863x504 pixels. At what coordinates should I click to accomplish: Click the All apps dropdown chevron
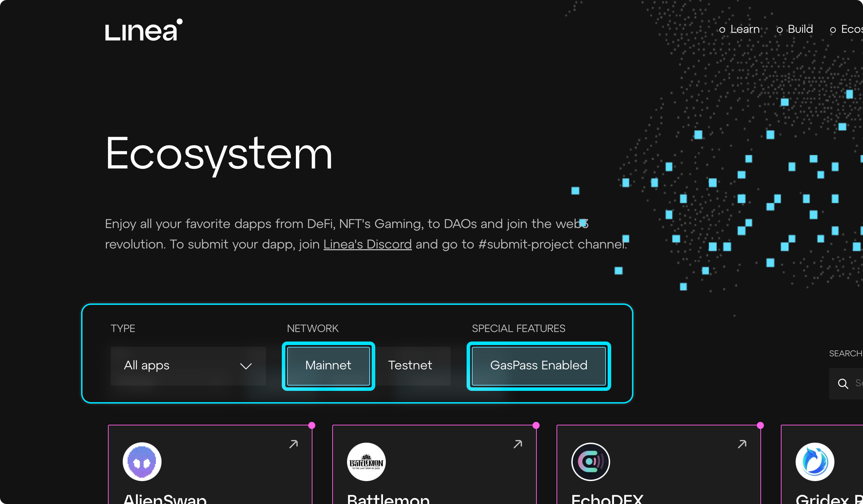(246, 366)
